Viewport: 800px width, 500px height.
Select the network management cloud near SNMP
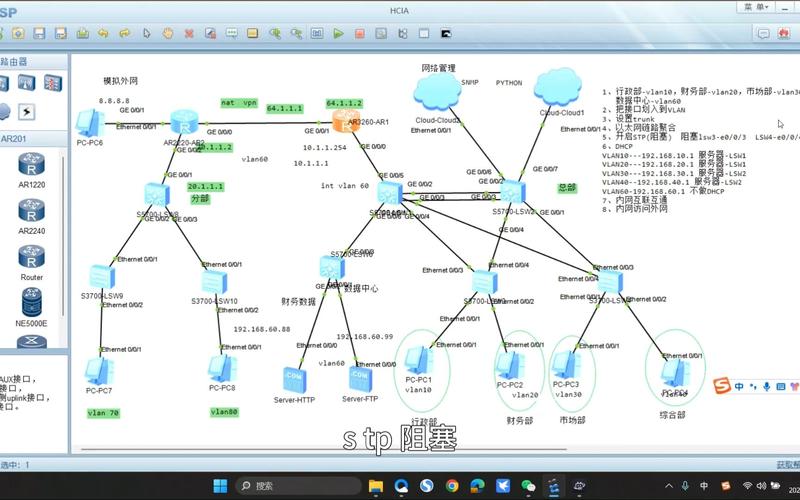click(438, 92)
